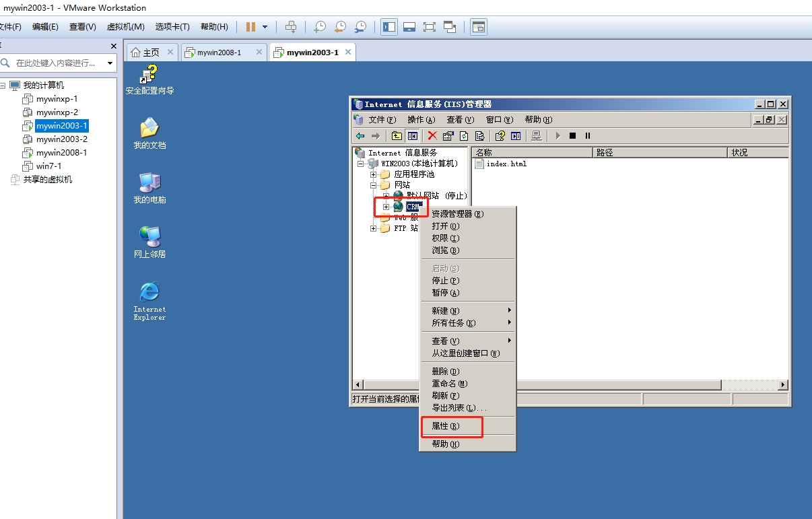Choose 属性(R) from the context menu
This screenshot has height=519, width=812.
pos(467,427)
